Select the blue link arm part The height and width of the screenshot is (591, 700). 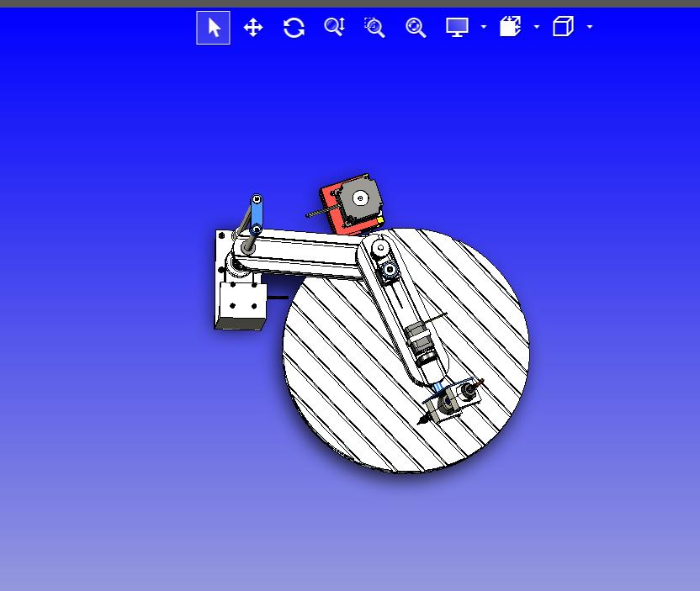coord(257,214)
